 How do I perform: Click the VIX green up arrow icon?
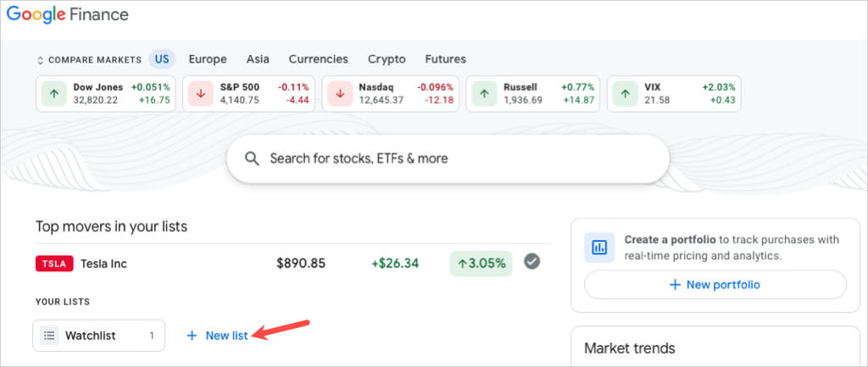tap(626, 94)
